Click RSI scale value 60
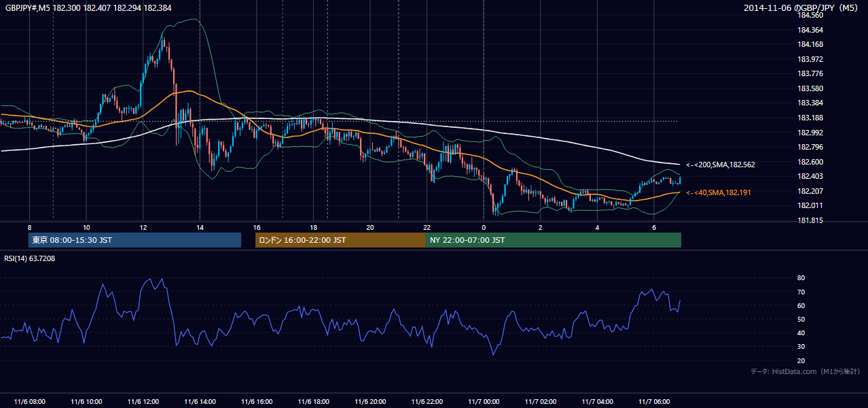Image resolution: width=868 pixels, height=408 pixels. [801, 306]
